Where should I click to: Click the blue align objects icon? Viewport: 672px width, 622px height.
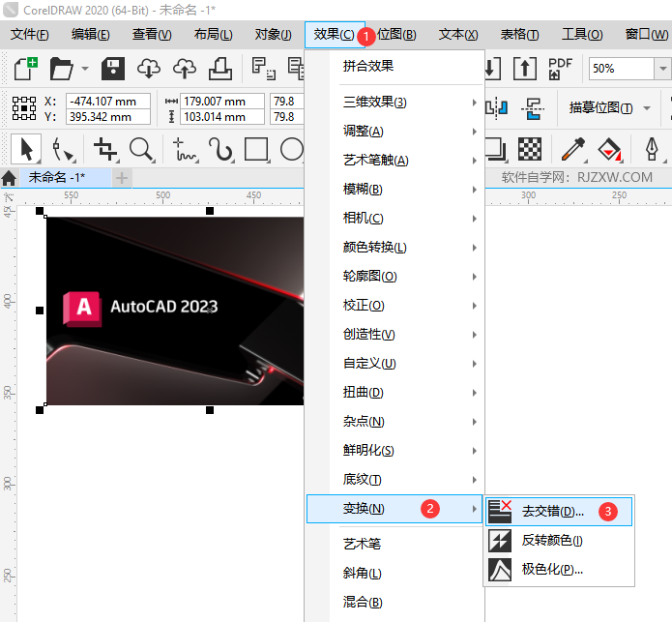click(x=533, y=108)
